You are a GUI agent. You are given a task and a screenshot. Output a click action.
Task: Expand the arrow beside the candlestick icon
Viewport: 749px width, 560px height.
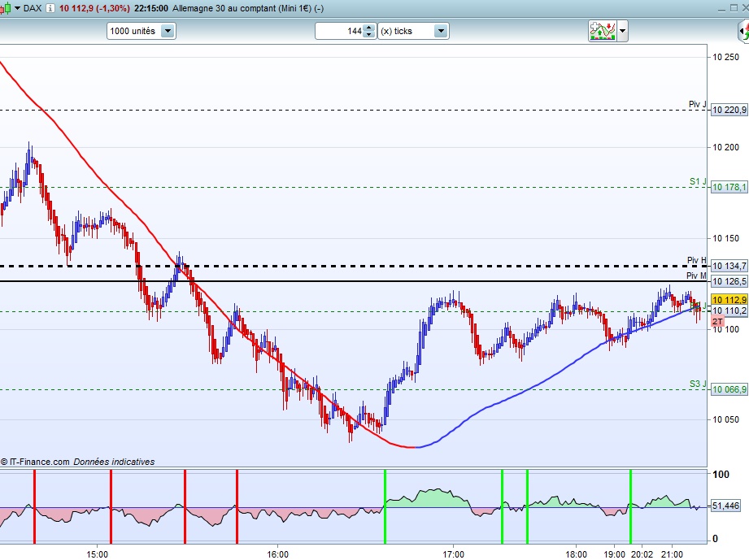click(18, 8)
